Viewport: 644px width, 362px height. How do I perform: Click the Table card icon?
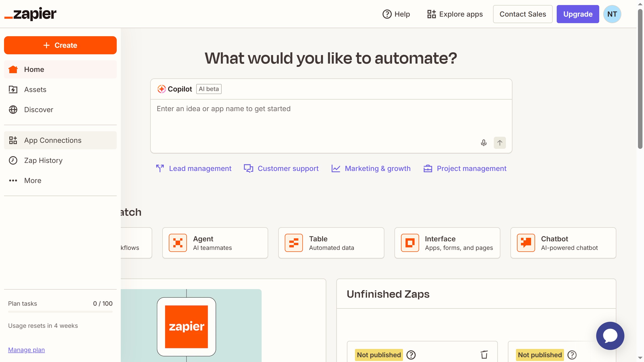click(294, 243)
